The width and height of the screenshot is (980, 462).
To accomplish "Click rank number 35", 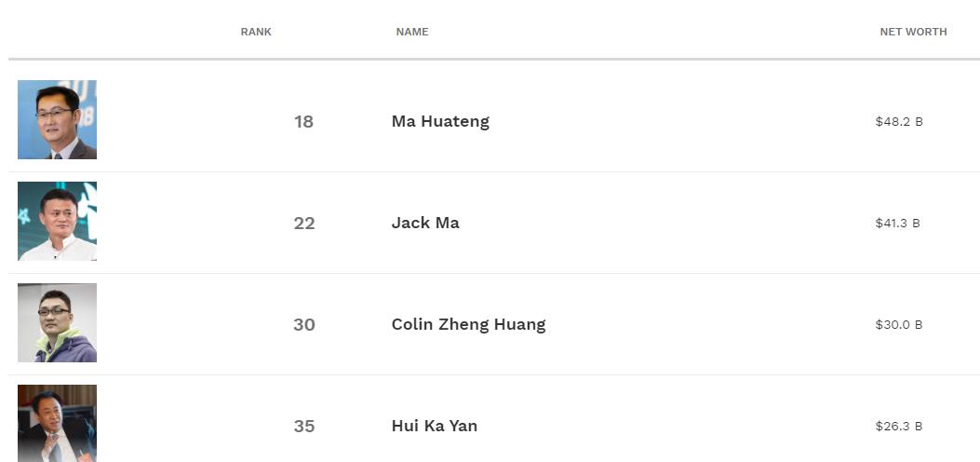I will [303, 426].
